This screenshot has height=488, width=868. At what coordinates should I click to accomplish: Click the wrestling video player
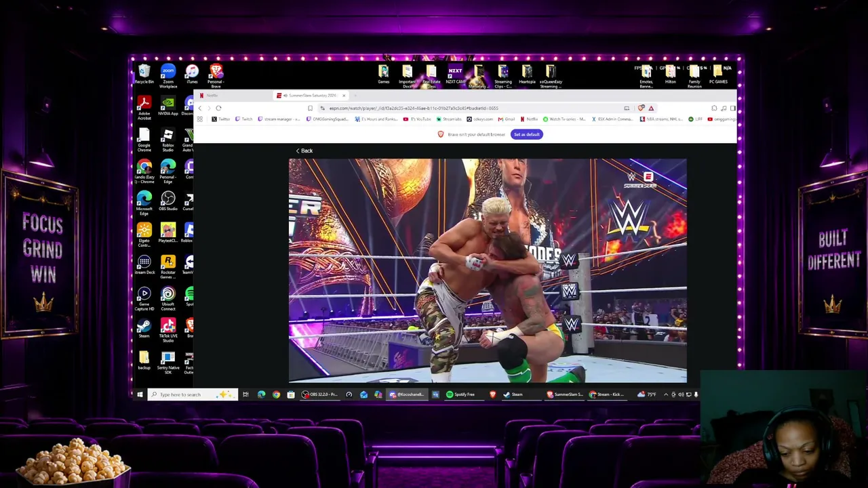tap(488, 270)
